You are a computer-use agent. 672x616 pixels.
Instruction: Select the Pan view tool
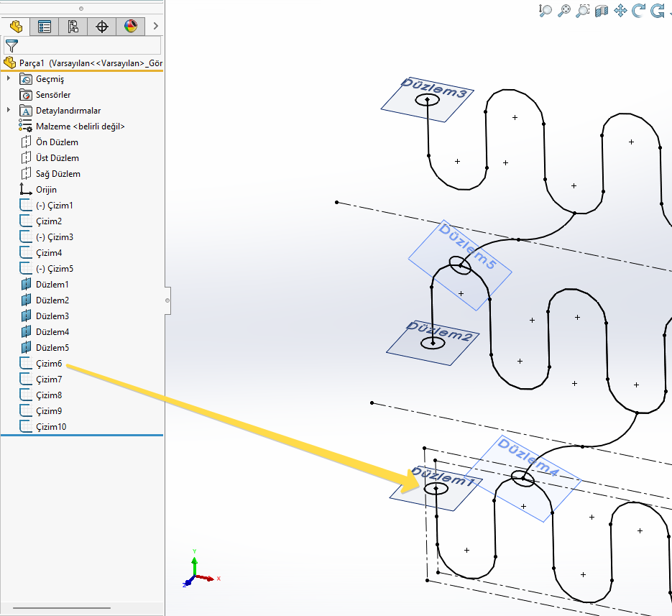(x=621, y=10)
